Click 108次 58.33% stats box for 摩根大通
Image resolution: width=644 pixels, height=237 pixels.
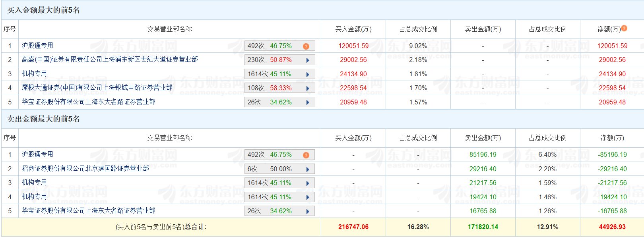[274, 88]
